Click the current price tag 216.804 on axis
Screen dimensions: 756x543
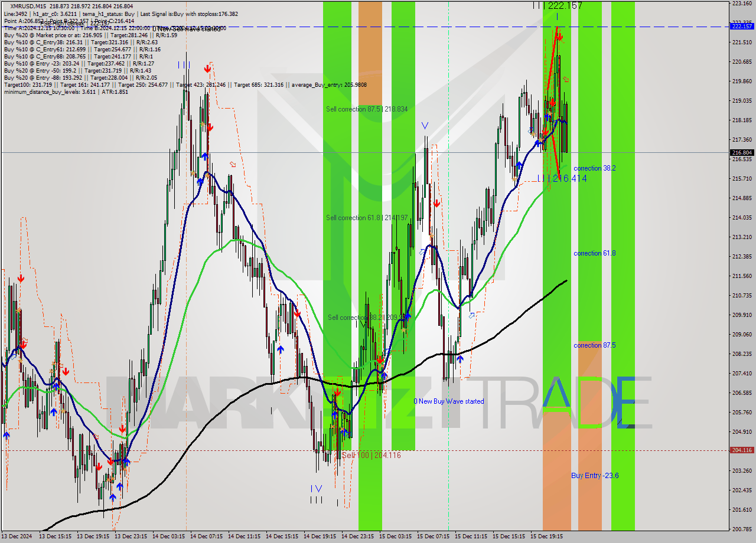(742, 153)
